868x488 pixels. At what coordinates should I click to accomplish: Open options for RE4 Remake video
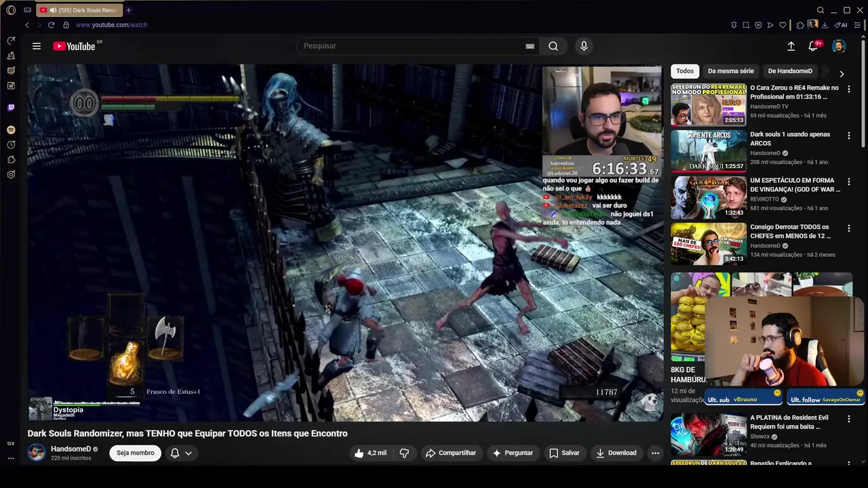(848, 89)
